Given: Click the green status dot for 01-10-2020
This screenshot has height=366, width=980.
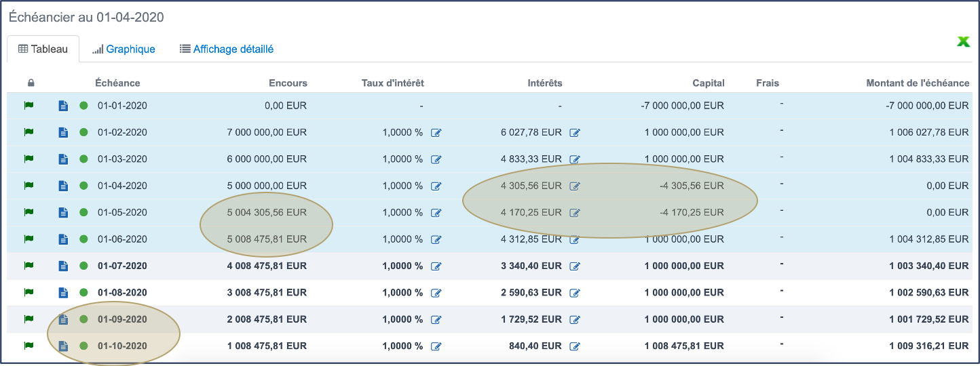Looking at the screenshot, I should tap(83, 346).
